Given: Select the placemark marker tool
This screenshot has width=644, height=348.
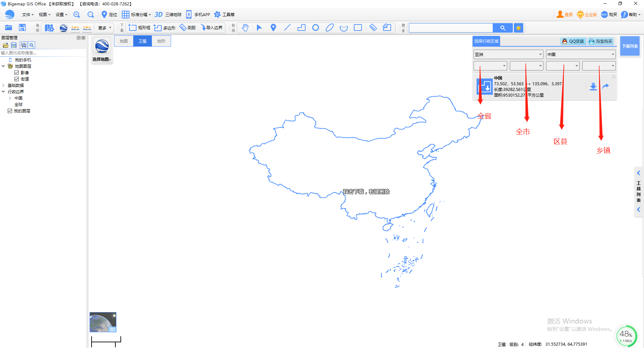Looking at the screenshot, I should (x=273, y=28).
